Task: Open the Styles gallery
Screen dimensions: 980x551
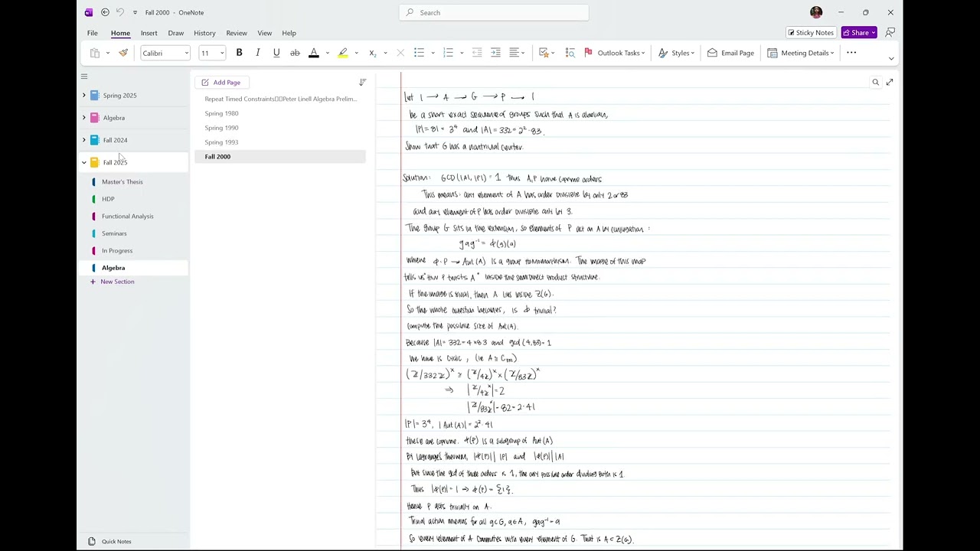Action: click(x=676, y=53)
